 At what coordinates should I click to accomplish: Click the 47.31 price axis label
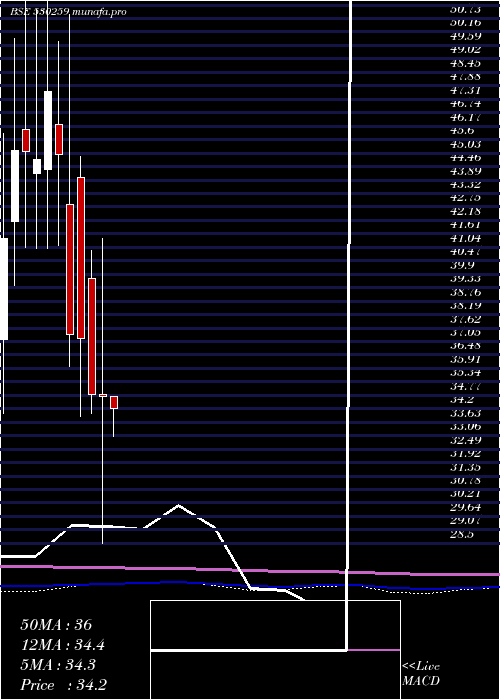[465, 91]
